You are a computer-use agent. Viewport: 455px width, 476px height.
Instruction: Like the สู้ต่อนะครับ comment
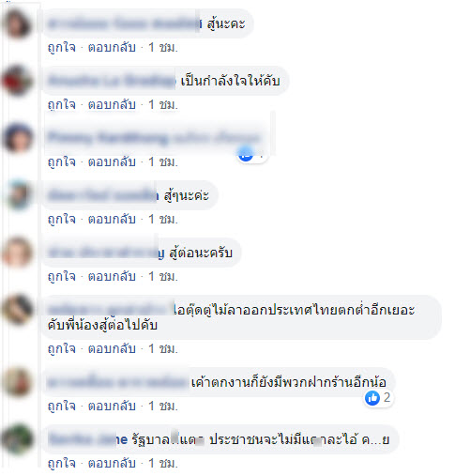click(x=62, y=277)
